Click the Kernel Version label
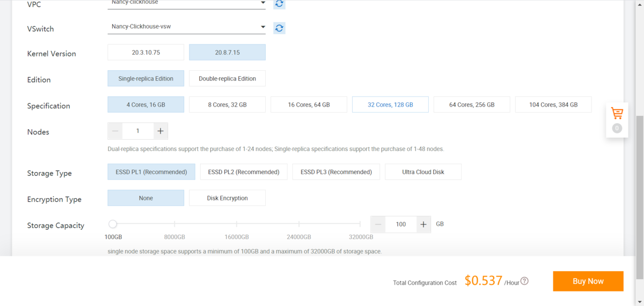Screen dimensions: 644x306 tap(52, 54)
